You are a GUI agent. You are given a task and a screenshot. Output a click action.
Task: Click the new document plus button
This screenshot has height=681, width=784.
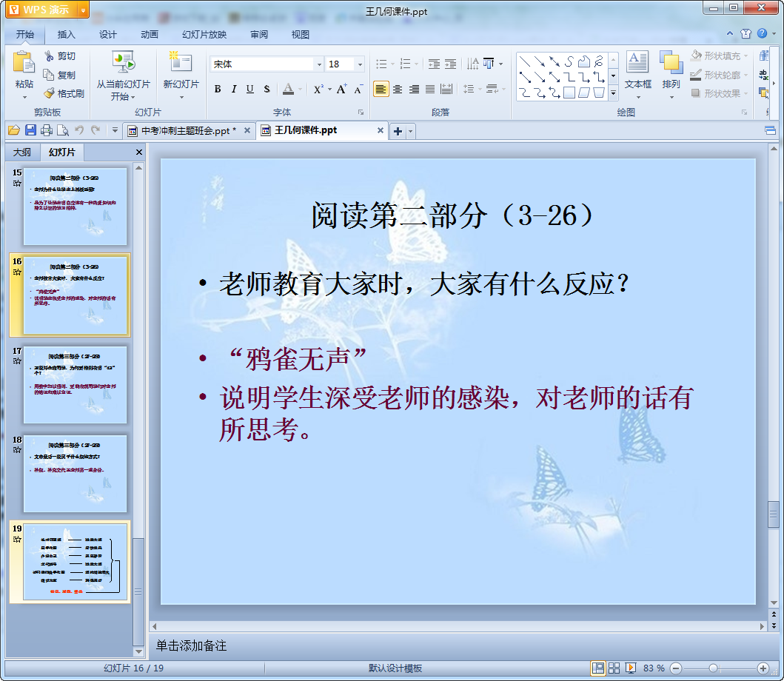point(398,131)
